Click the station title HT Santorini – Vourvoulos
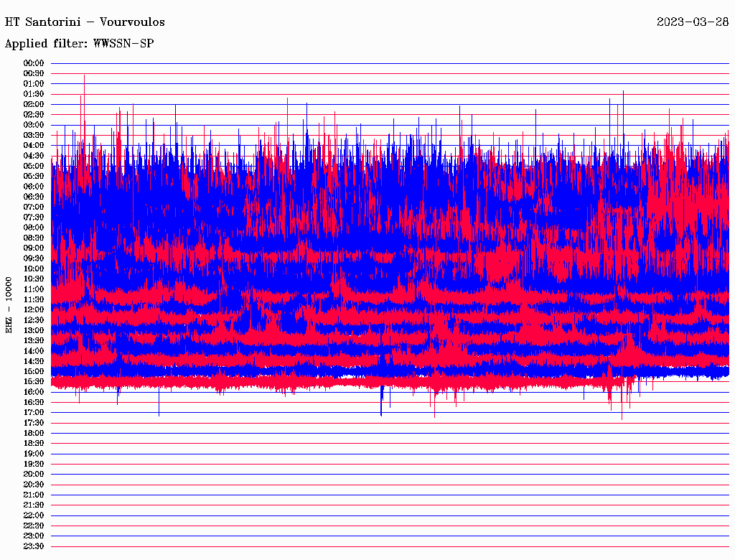The height and width of the screenshot is (560, 735). (85, 22)
